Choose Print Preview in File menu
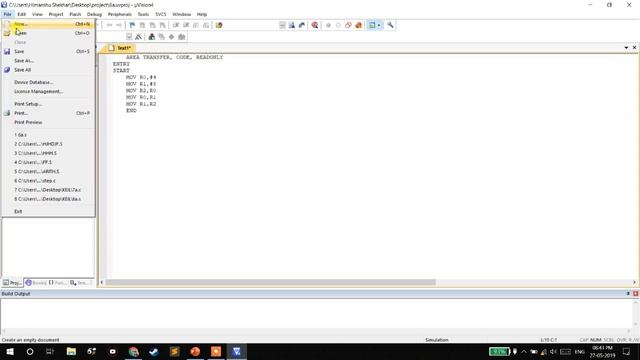Image resolution: width=640 pixels, height=360 pixels. coord(48,122)
